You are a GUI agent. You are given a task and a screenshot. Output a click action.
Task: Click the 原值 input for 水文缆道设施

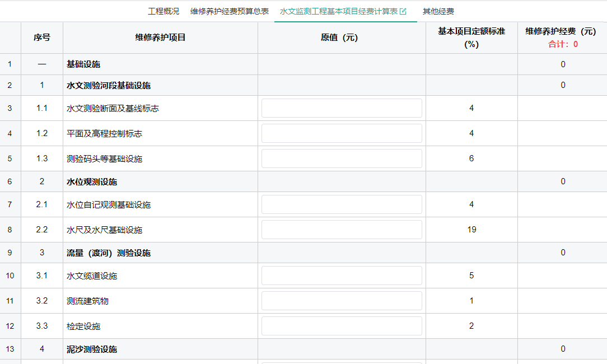pos(342,276)
